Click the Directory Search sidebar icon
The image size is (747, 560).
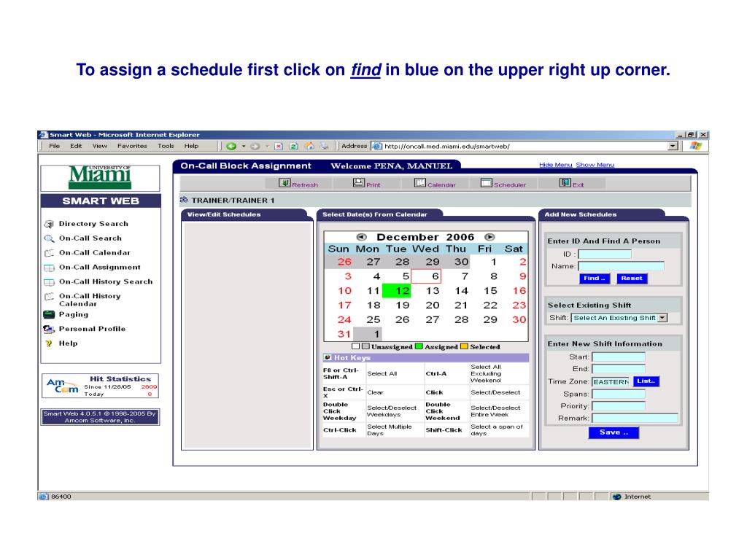coord(49,224)
